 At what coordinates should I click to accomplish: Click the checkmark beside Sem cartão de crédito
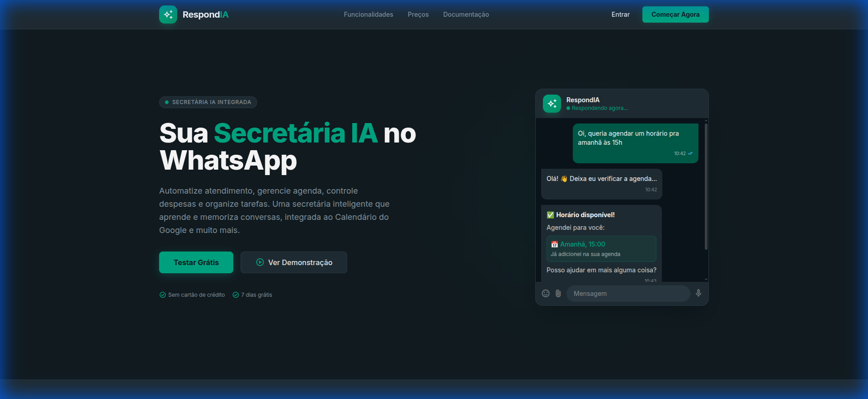point(163,295)
